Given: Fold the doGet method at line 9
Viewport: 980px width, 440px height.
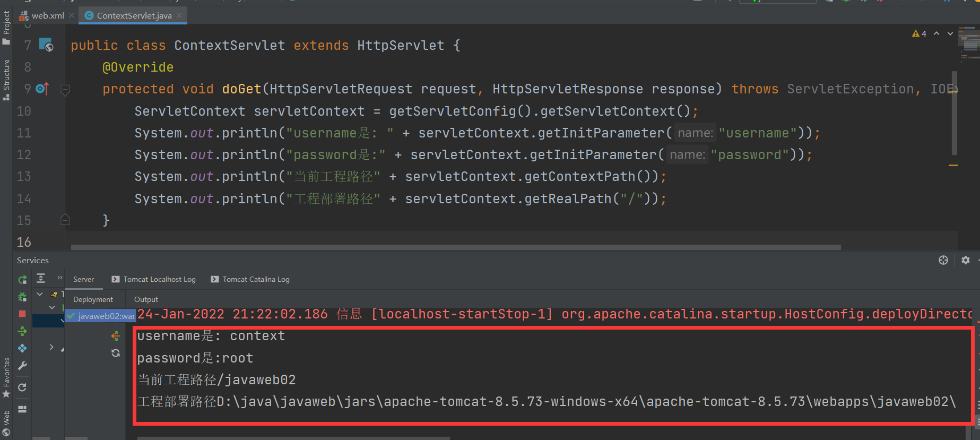Looking at the screenshot, I should coord(65,89).
